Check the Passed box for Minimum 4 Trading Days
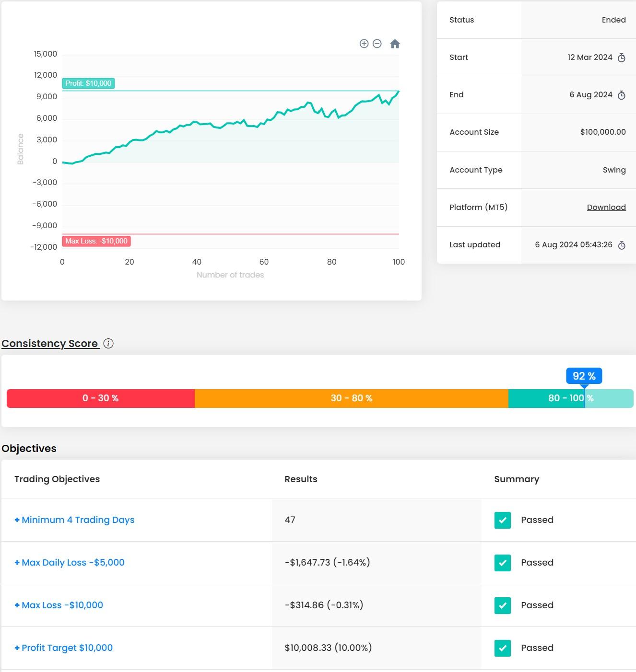The height and width of the screenshot is (672, 636). coord(502,520)
